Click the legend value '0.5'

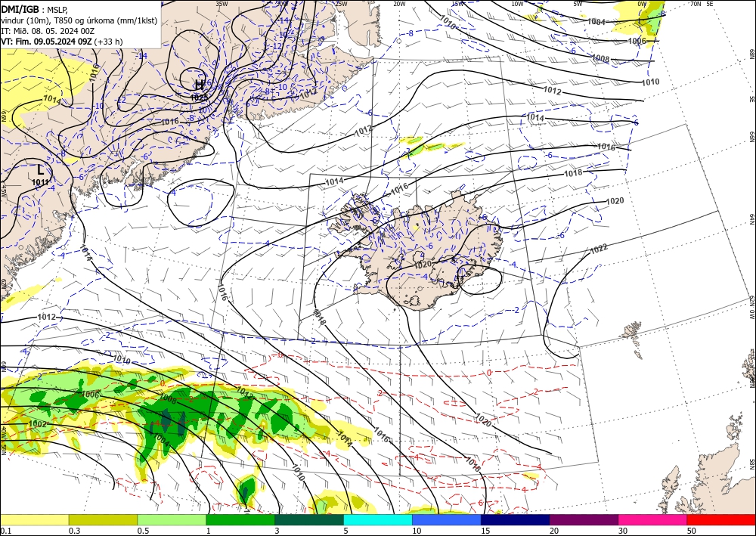coord(143,531)
